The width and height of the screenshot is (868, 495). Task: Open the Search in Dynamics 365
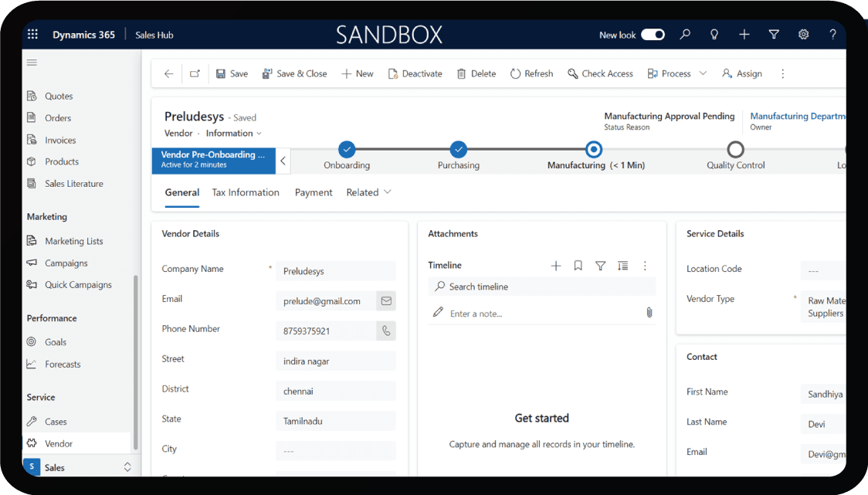pos(684,35)
